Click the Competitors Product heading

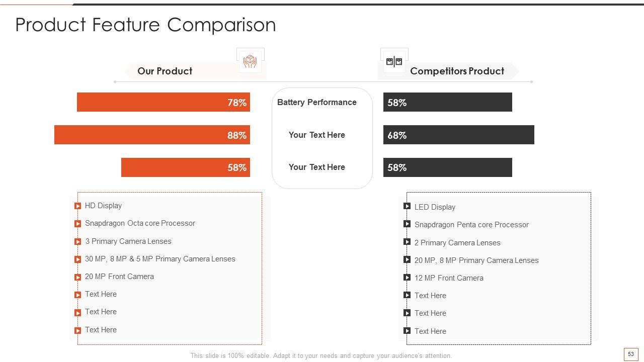(x=457, y=71)
